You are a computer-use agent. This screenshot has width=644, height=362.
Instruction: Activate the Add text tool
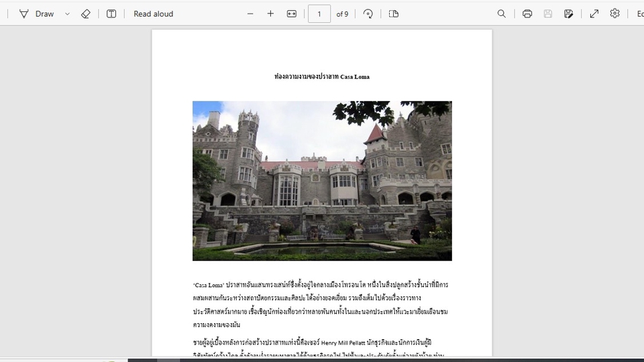pos(111,14)
